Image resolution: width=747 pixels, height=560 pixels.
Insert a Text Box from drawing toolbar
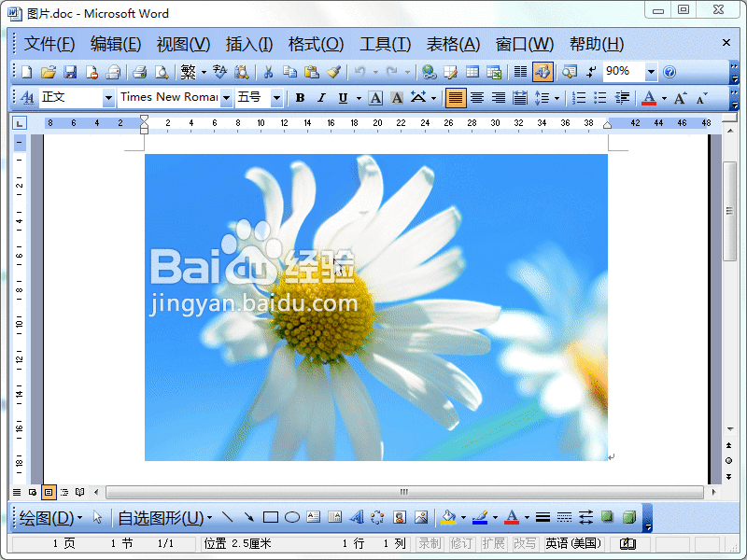coord(314,517)
